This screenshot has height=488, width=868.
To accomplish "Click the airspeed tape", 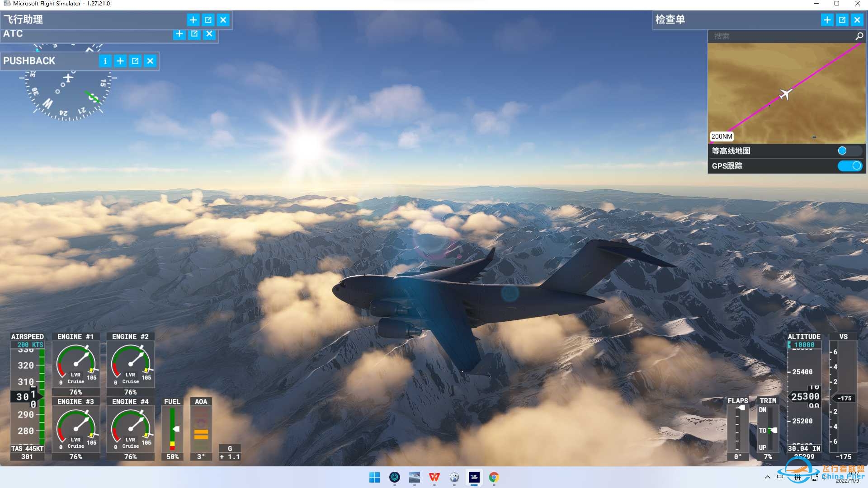I will click(28, 397).
